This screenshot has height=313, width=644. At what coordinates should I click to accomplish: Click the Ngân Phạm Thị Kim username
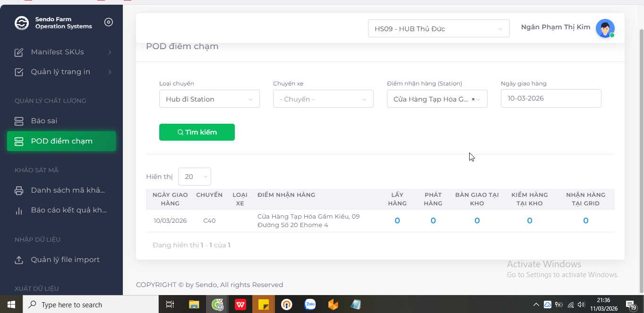click(556, 27)
